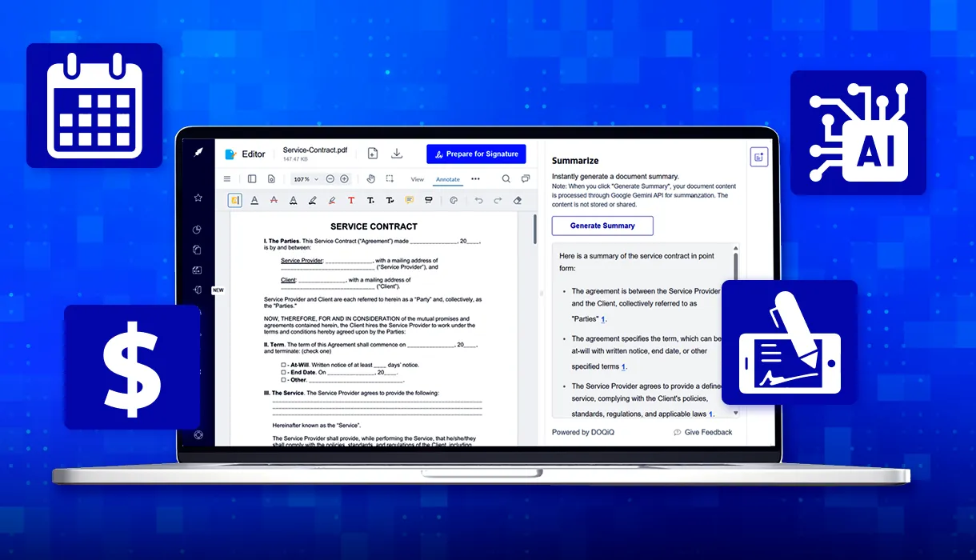Switch to the Annotate tab
976x560 pixels.
pos(448,179)
